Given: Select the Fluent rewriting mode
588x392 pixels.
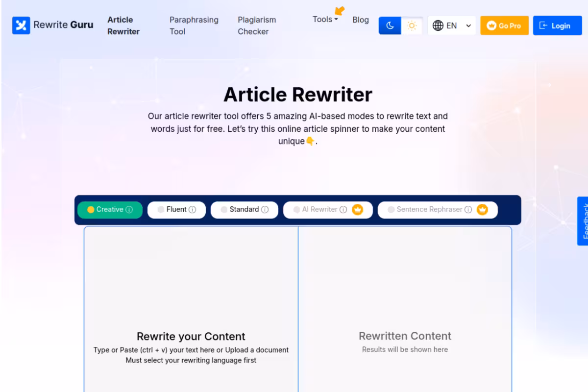Looking at the screenshot, I should point(176,210).
